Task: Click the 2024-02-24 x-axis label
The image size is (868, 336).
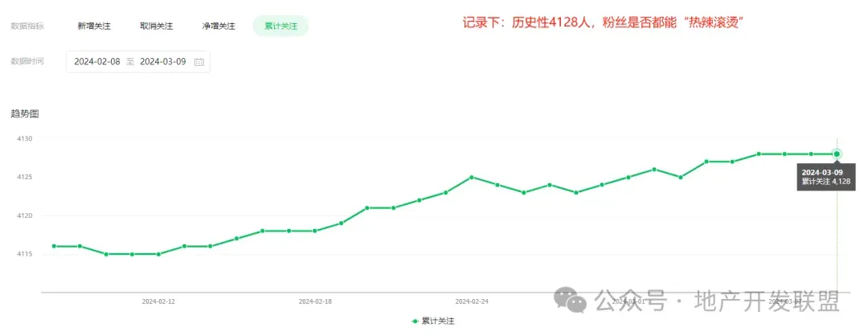Action: coord(473,301)
